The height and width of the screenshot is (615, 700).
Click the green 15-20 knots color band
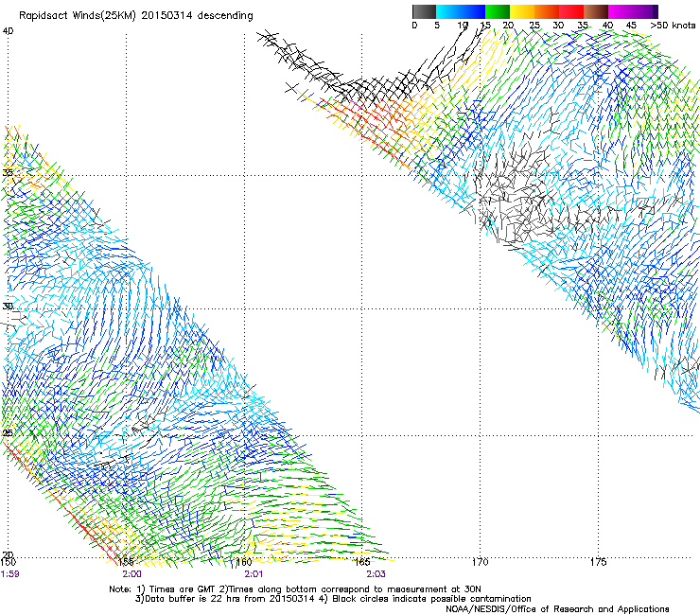pos(498,11)
